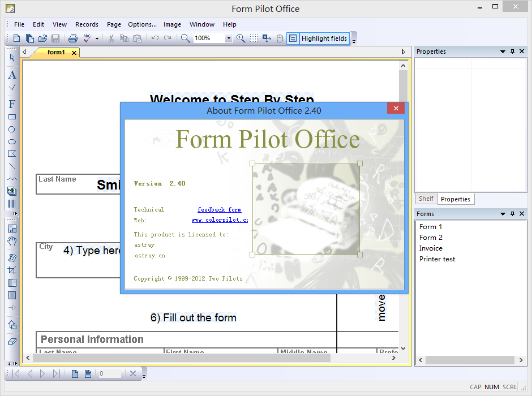Expand the main toolbar overflow options

(354, 41)
